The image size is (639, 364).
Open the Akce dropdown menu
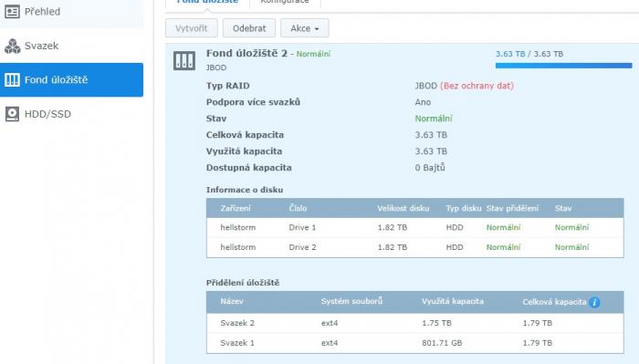tap(304, 28)
